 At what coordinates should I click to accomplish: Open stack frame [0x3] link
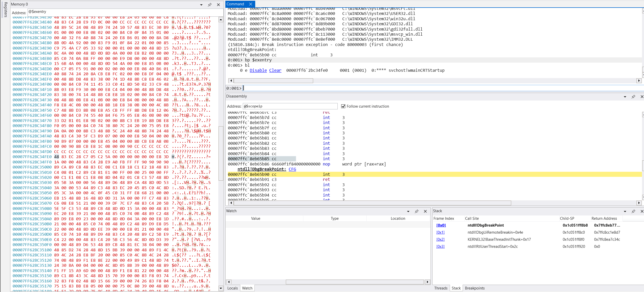point(440,247)
